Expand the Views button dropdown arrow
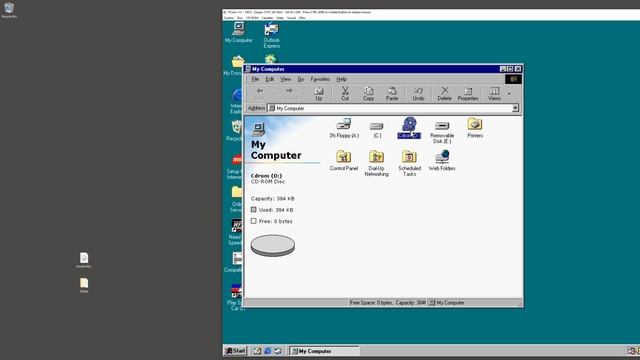The height and width of the screenshot is (360, 640). (x=509, y=93)
